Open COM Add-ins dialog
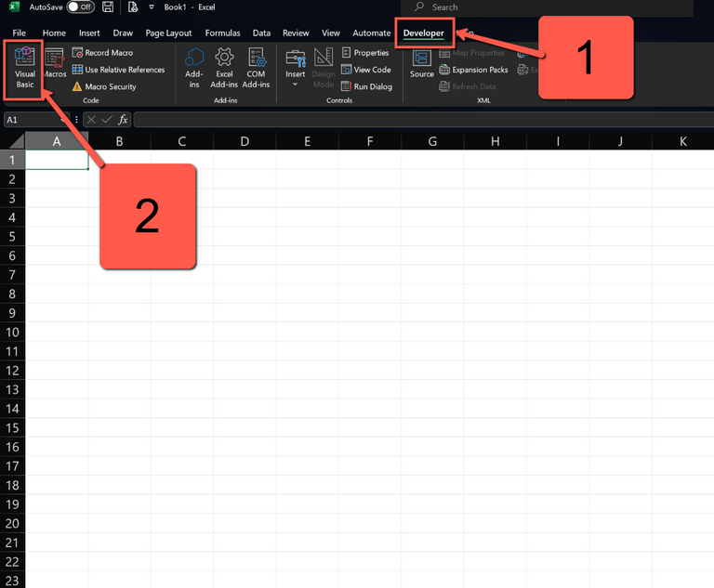This screenshot has height=588, width=714. (x=256, y=68)
